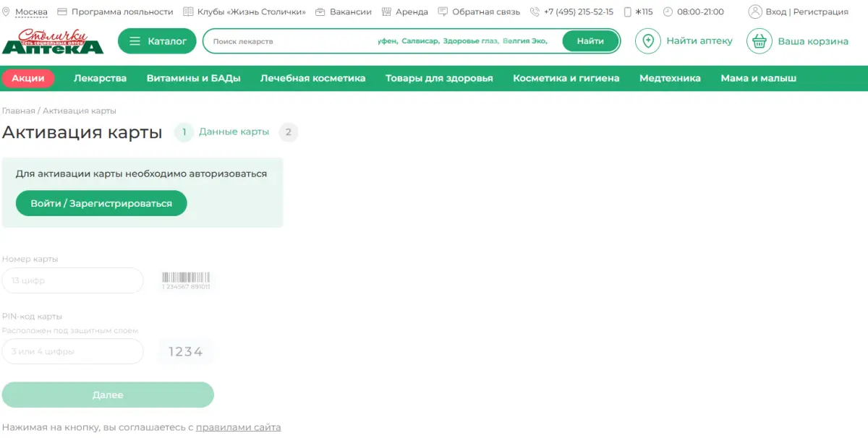
Task: Click the Ваша корзина link text
Action: [x=813, y=41]
